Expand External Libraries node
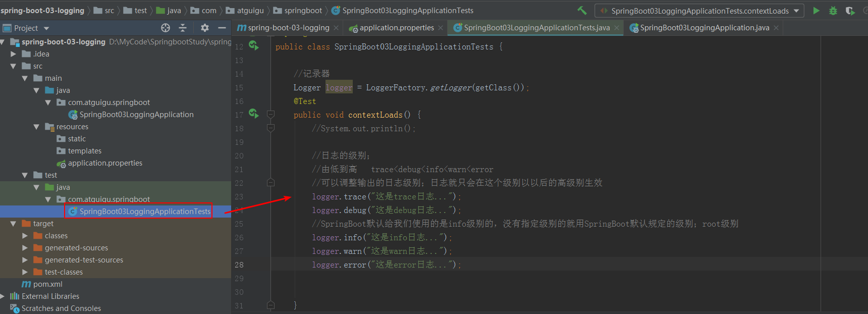The image size is (868, 314). 3,296
